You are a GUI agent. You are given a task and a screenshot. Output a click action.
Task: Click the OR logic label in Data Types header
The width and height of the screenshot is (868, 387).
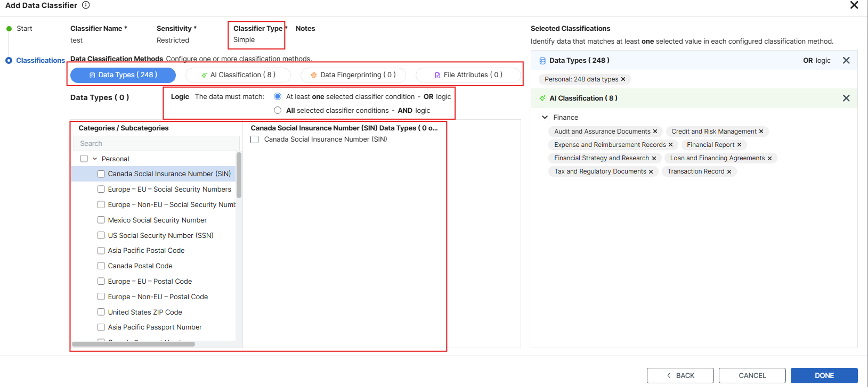coord(817,61)
